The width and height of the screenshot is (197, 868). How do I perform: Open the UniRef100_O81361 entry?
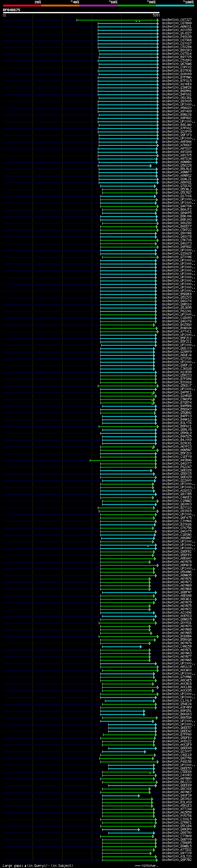coord(176,98)
